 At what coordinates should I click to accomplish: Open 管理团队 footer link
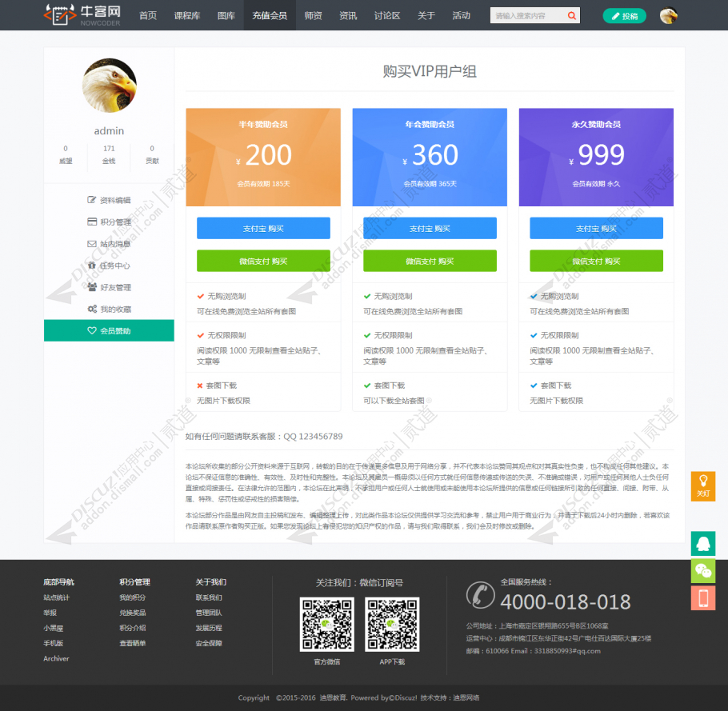209,613
